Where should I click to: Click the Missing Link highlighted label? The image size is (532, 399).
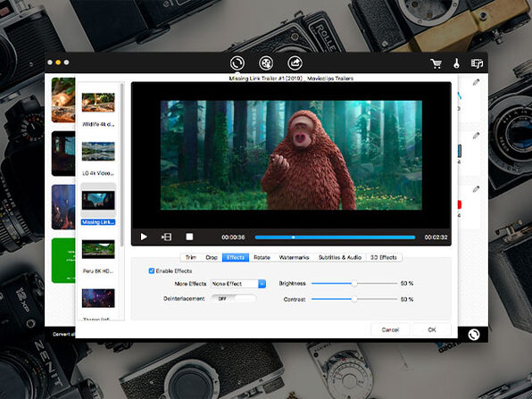98,222
